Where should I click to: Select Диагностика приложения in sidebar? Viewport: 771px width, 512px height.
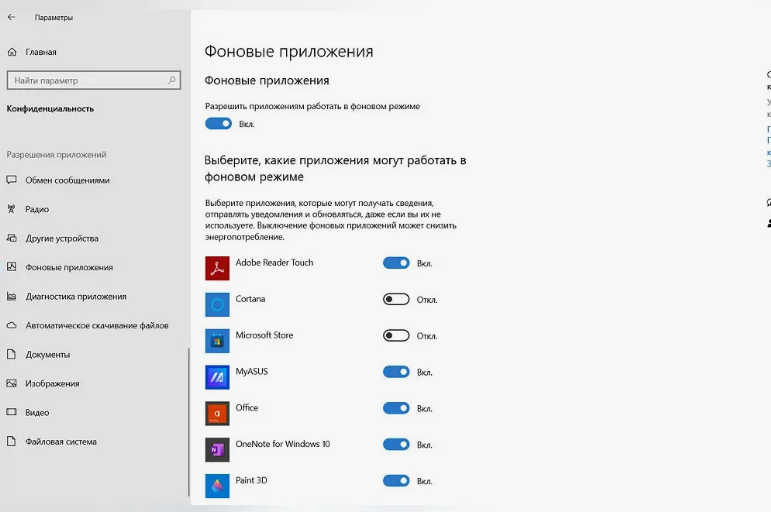76,297
